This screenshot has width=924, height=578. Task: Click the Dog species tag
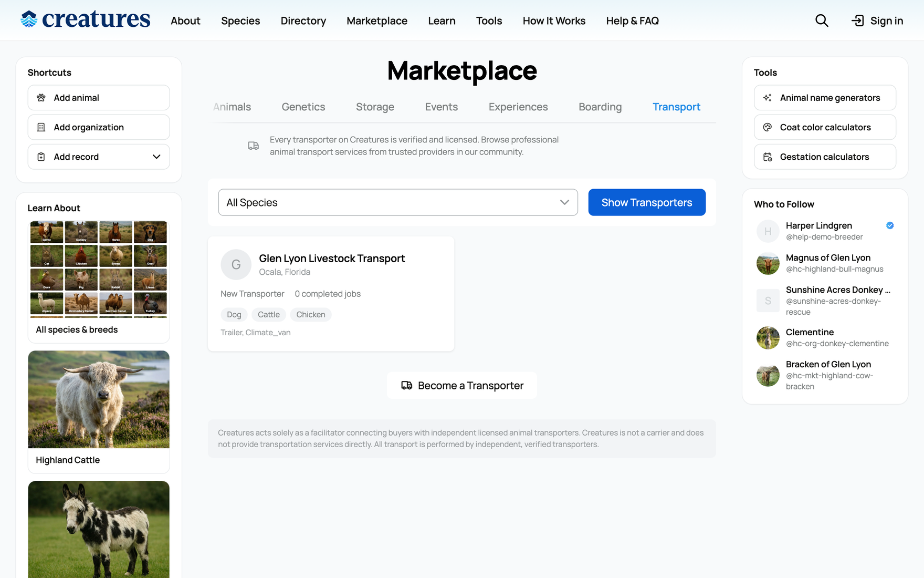tap(234, 314)
